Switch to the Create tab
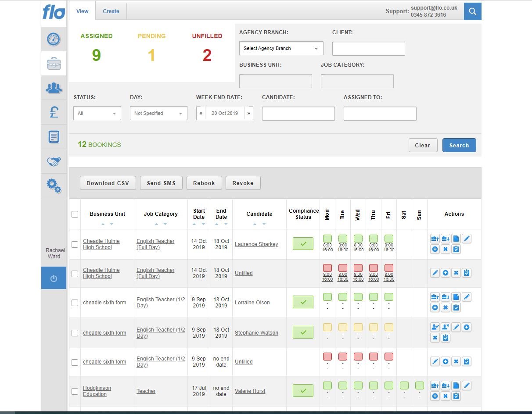 click(x=111, y=11)
